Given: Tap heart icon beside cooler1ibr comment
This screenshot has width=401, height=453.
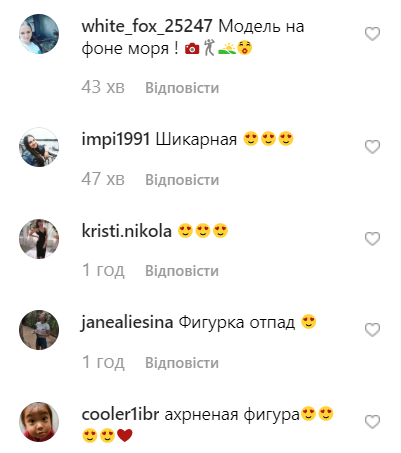Looking at the screenshot, I should click(372, 422).
